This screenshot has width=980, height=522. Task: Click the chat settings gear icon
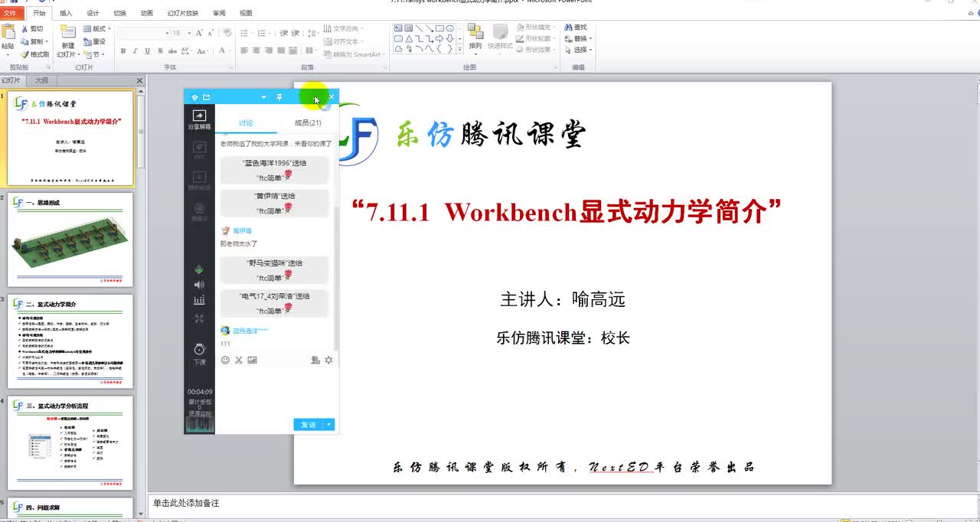click(x=328, y=360)
